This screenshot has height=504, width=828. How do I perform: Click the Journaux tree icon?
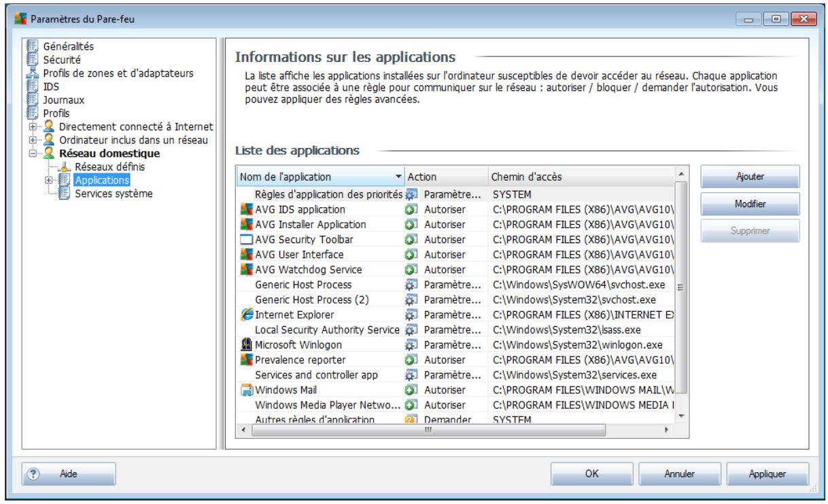click(33, 99)
